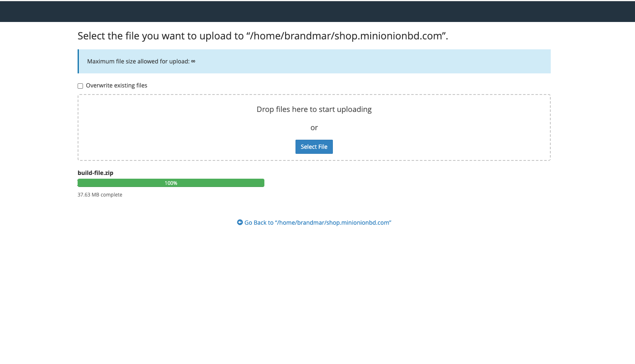Click the dark header bar at top
The width and height of the screenshot is (635, 364).
(317, 12)
